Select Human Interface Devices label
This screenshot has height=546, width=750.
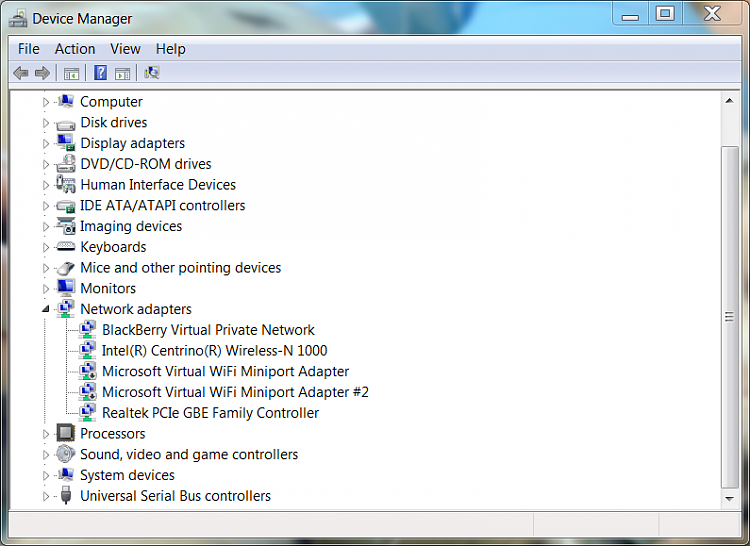[158, 185]
